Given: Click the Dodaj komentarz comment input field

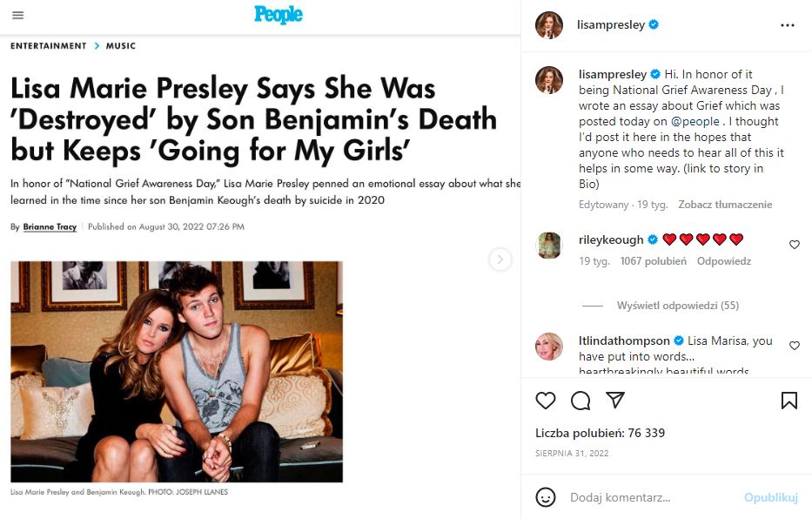Looking at the screenshot, I should 644,497.
